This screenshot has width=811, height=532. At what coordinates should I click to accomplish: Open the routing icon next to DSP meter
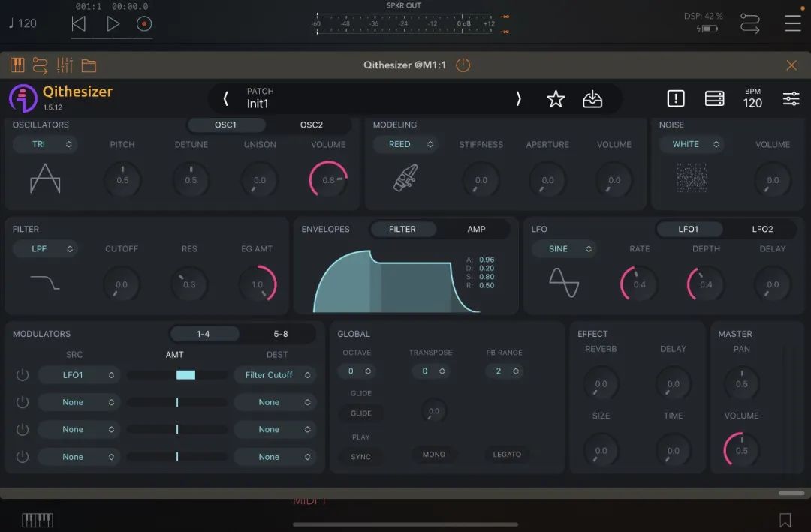(749, 24)
